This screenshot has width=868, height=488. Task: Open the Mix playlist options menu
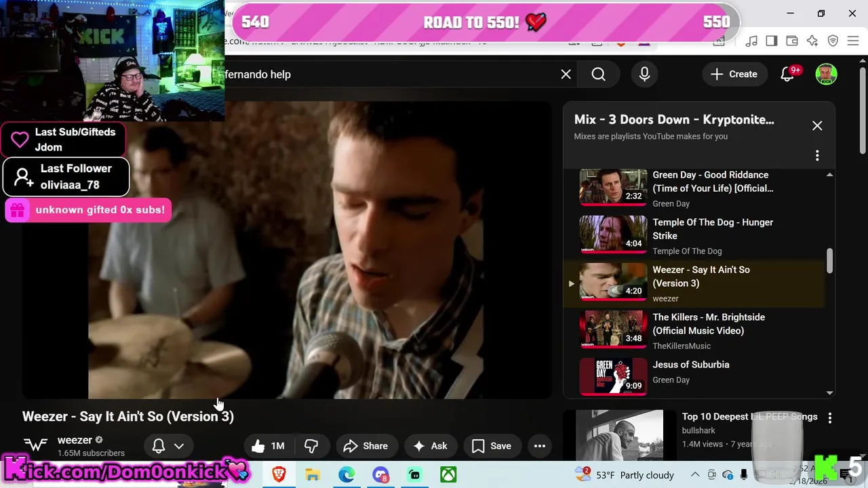817,156
